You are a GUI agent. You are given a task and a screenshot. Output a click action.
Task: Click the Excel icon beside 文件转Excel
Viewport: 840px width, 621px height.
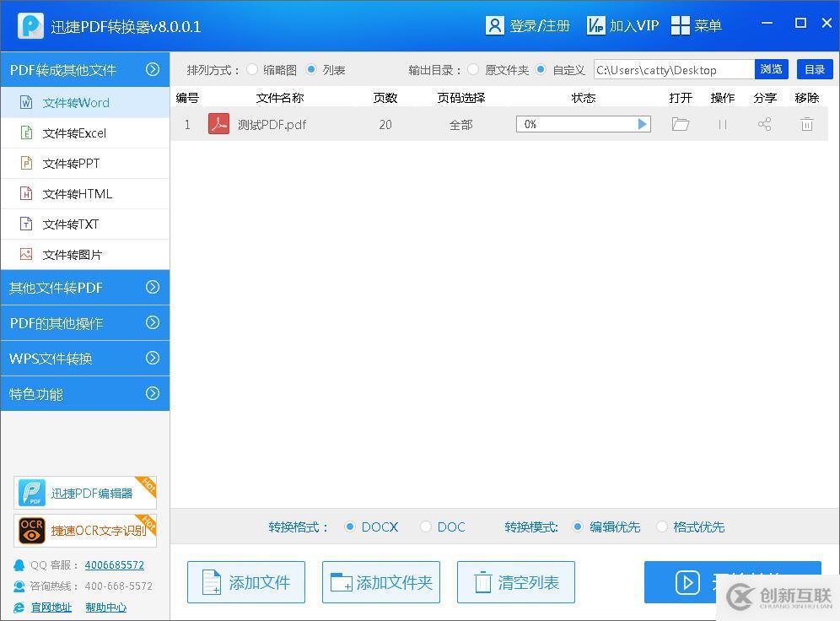click(26, 132)
